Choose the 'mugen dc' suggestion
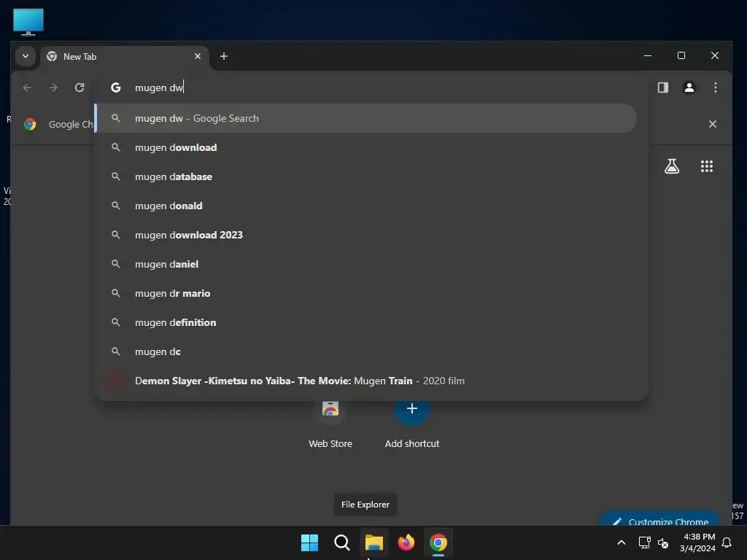The height and width of the screenshot is (560, 747). point(365,351)
